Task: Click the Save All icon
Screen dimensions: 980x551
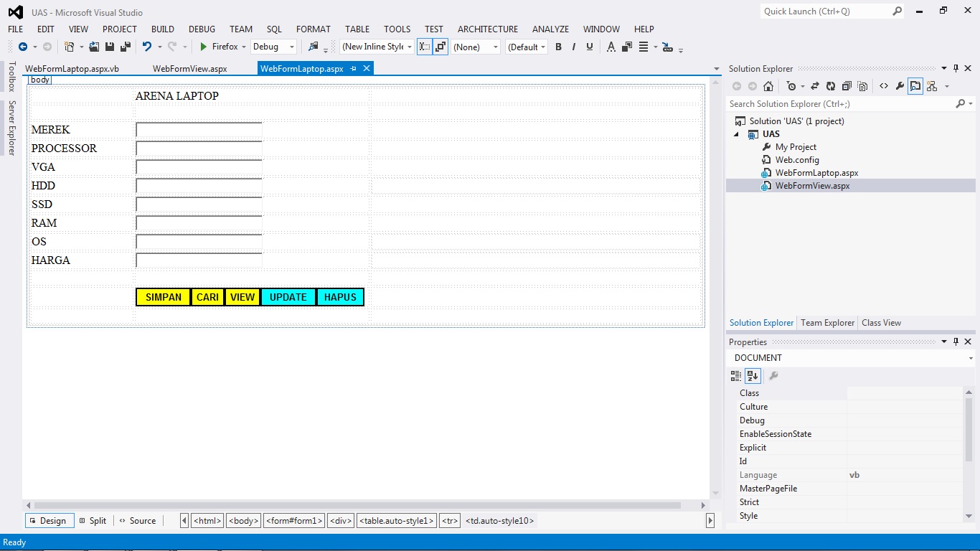Action: (125, 46)
